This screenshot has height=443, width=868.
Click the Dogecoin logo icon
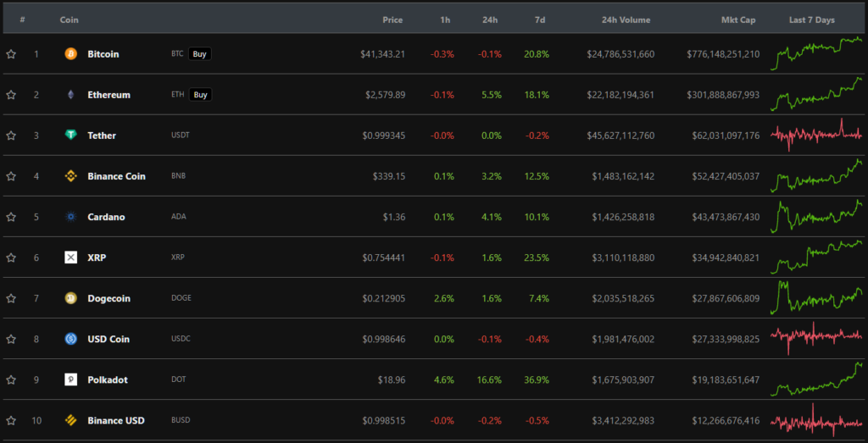pyautogui.click(x=70, y=298)
